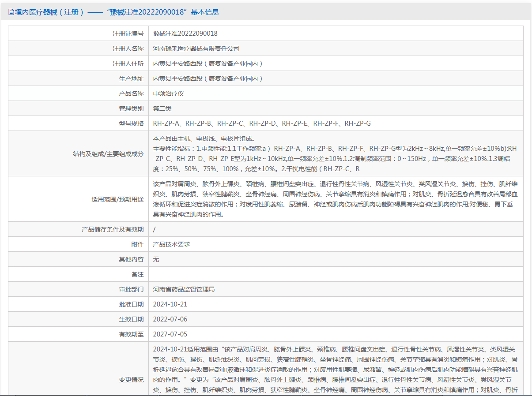Click the 无 value in 其他内容 row
This screenshot has width=532, height=396.
156,259
